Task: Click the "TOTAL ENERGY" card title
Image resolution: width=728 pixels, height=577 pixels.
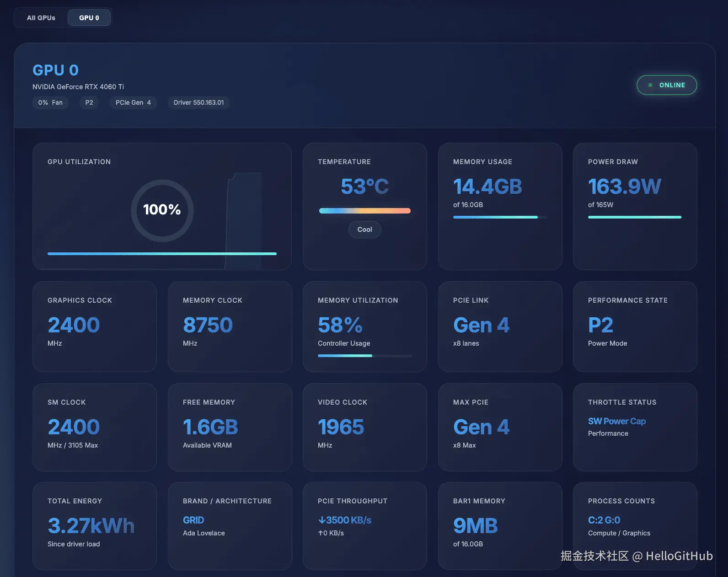Action: (x=75, y=501)
